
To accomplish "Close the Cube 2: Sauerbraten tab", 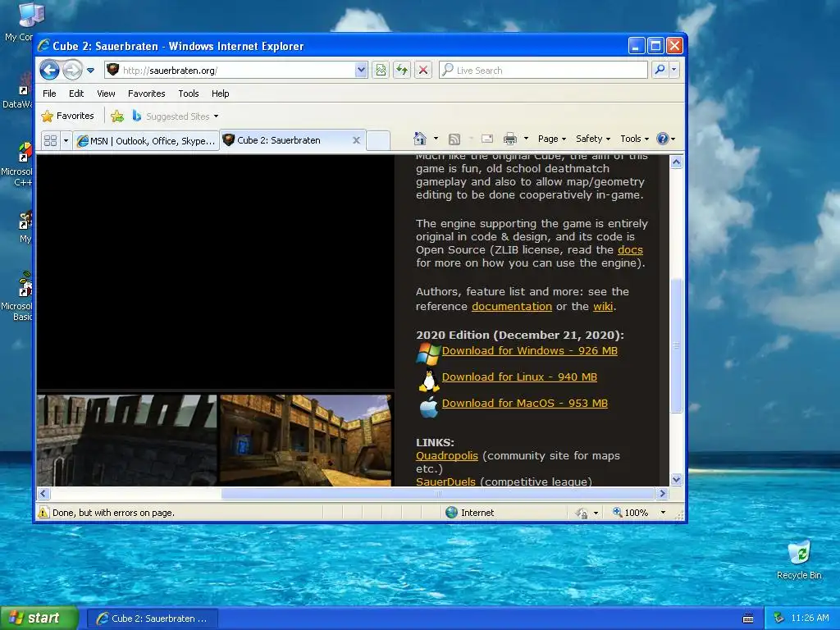I will 356,139.
